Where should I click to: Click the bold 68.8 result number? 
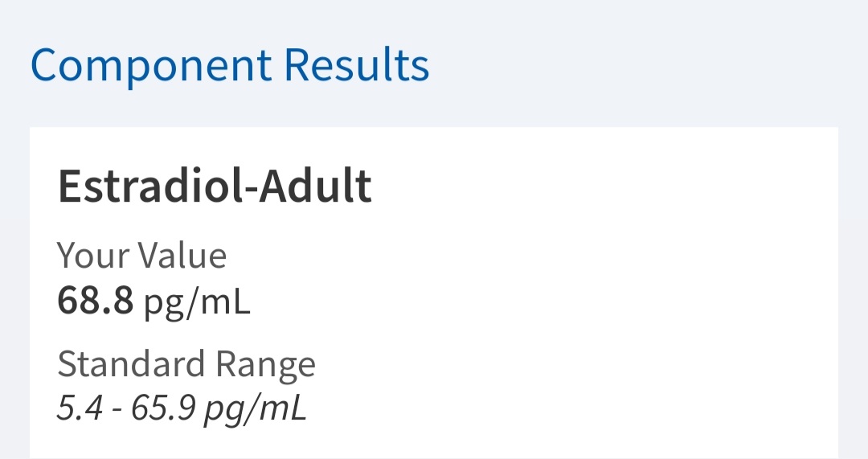95,301
